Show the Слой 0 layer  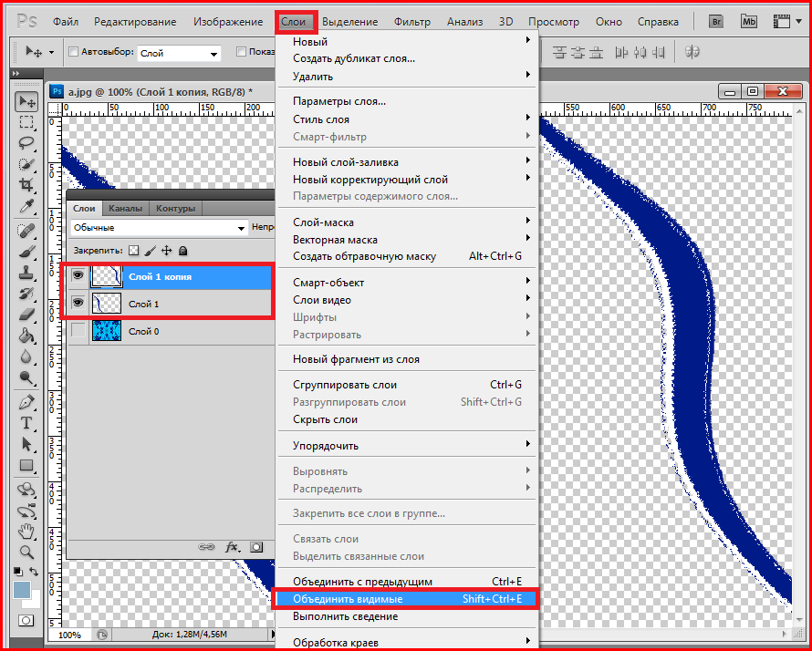click(78, 332)
